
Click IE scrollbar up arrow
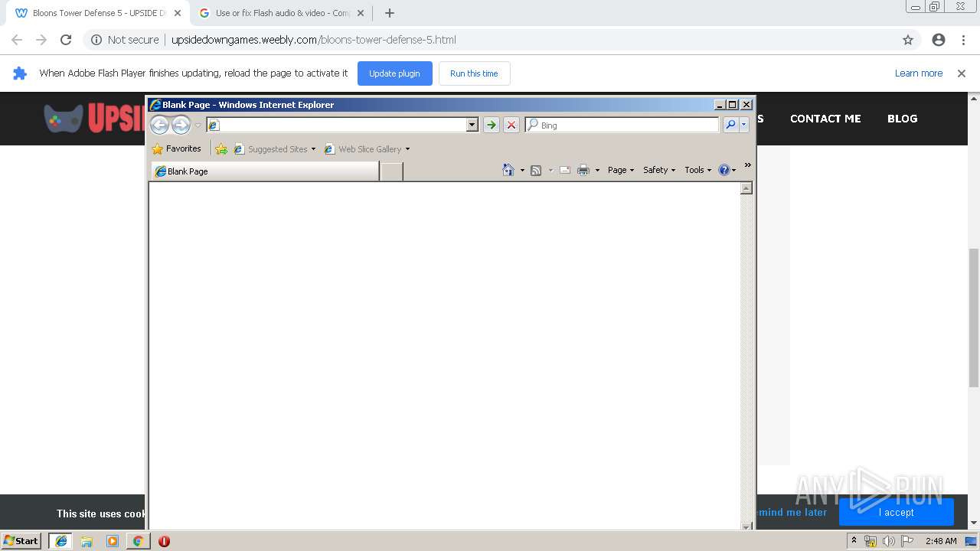coord(746,188)
